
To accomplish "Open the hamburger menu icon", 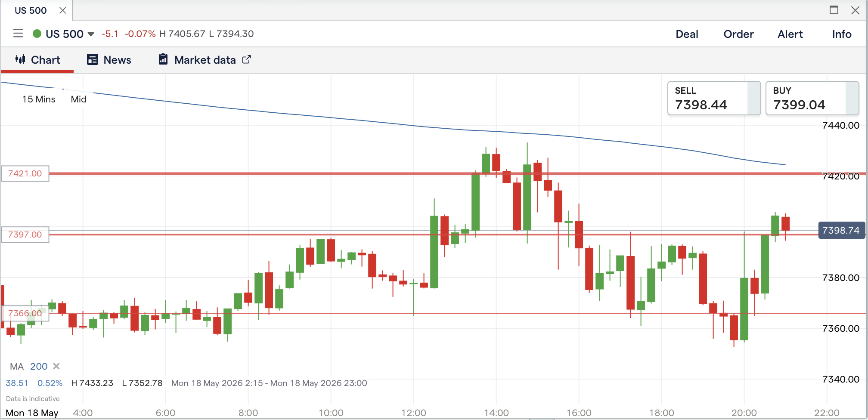I will [18, 34].
